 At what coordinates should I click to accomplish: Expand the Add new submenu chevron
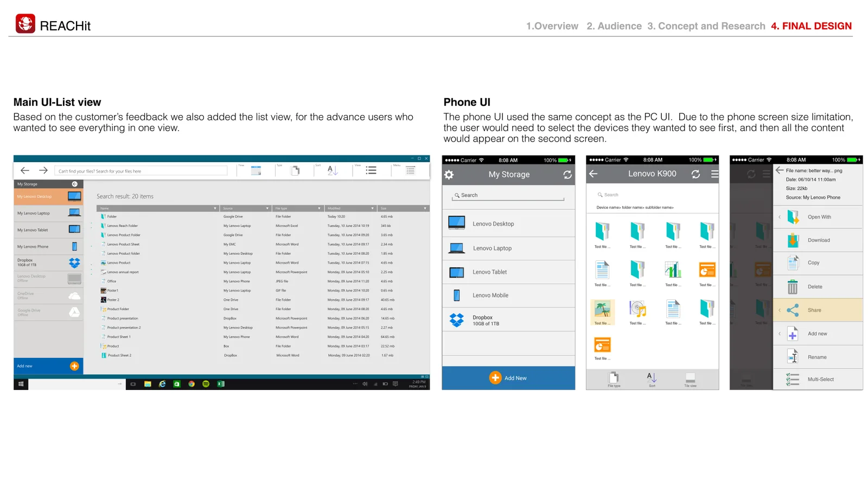[x=780, y=333]
